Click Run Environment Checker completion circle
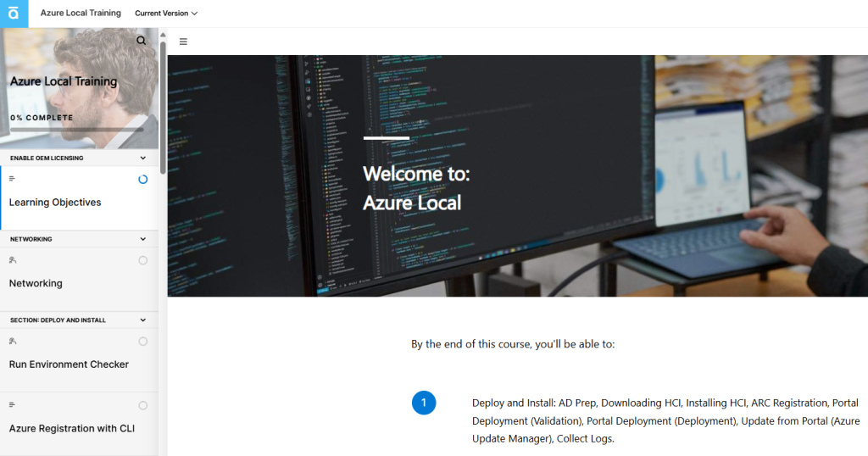Screen dimensions: 868x456 pos(142,342)
